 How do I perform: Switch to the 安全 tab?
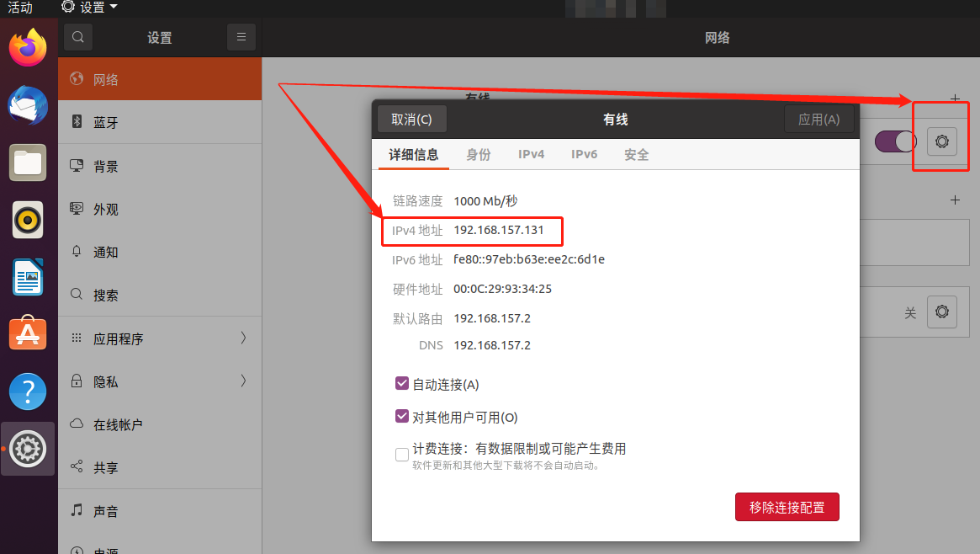[x=637, y=154]
